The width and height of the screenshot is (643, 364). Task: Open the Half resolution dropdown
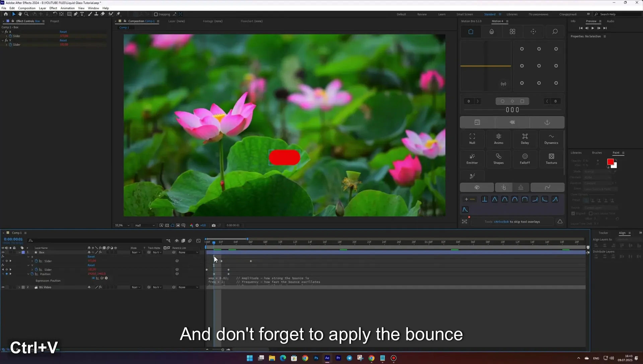point(145,225)
